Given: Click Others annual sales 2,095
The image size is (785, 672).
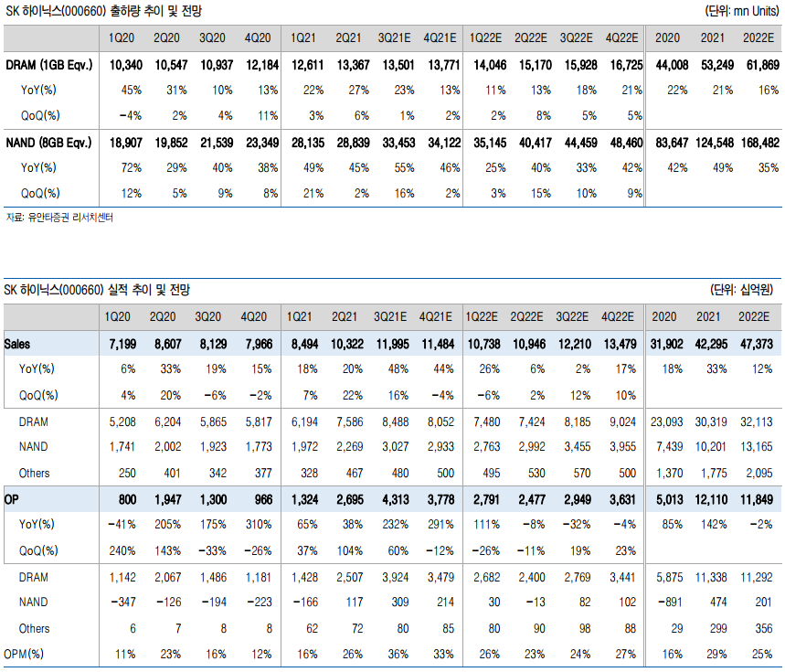Looking at the screenshot, I should (759, 474).
